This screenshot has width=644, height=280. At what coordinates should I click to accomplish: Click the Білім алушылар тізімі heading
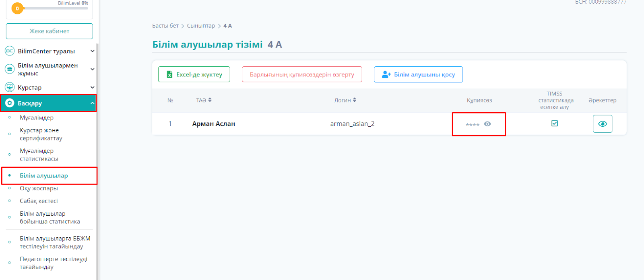click(207, 44)
